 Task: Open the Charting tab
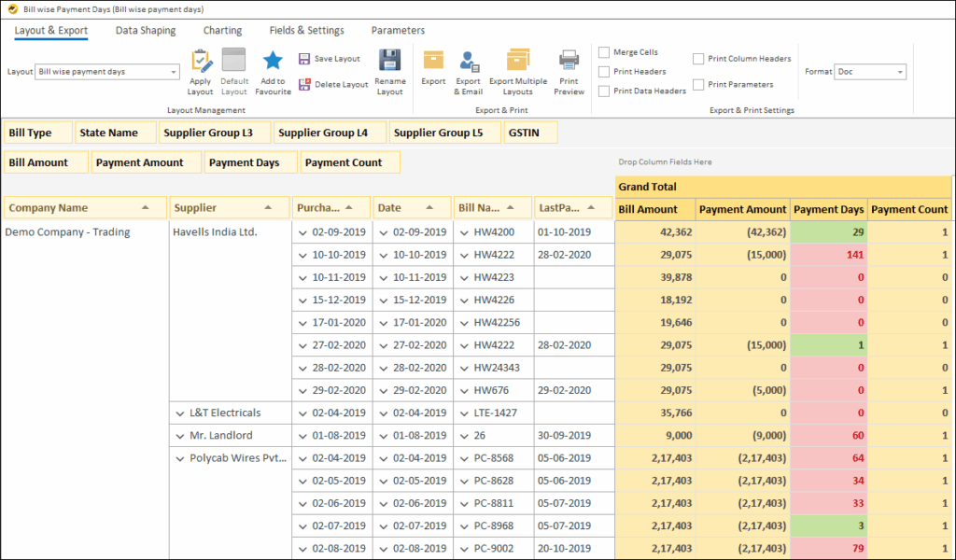point(222,31)
